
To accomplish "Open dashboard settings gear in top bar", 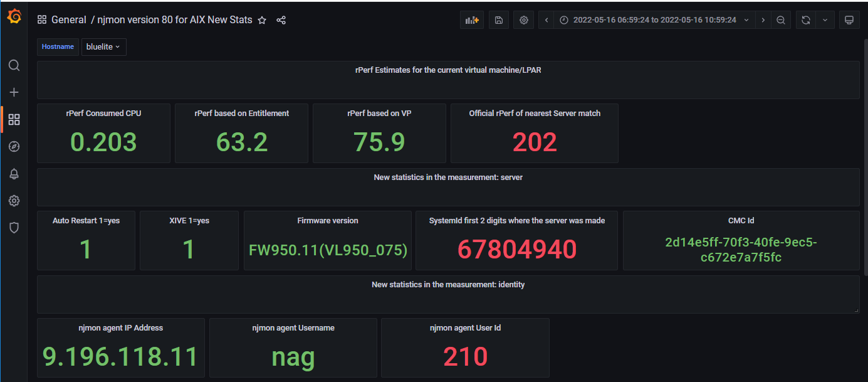I will tap(524, 20).
